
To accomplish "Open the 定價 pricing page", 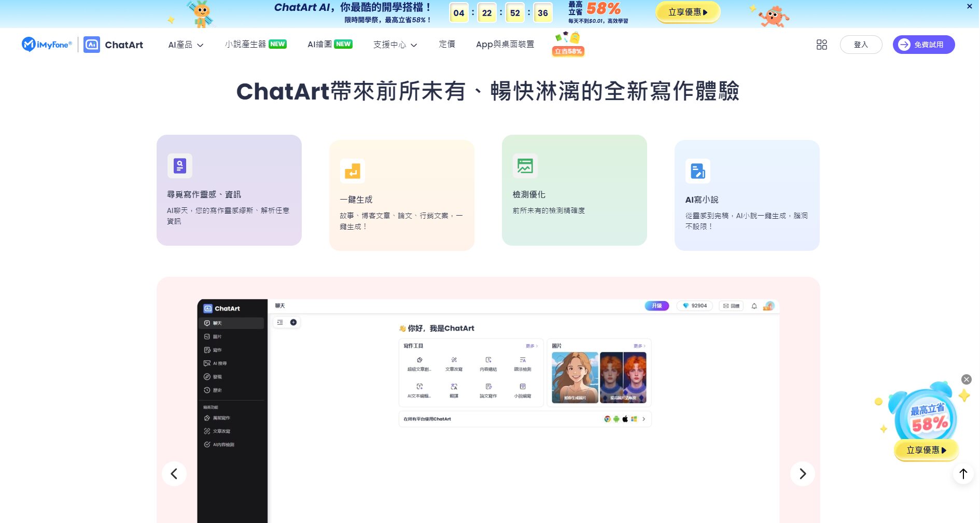I will (x=447, y=45).
